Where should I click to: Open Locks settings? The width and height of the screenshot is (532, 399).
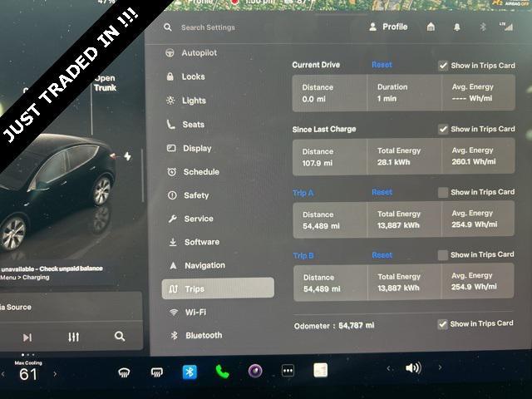point(186,76)
